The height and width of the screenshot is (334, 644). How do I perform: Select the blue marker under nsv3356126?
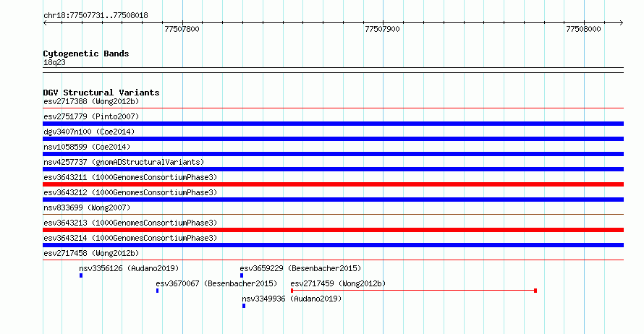click(x=81, y=275)
